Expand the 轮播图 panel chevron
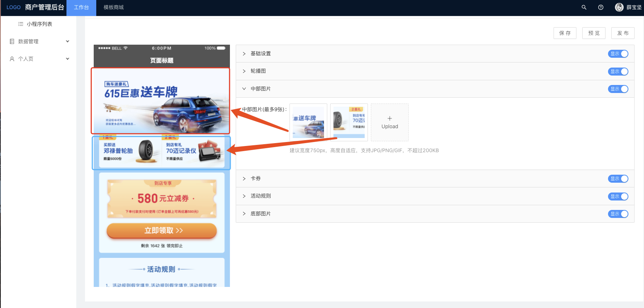This screenshot has height=308, width=644. point(244,71)
